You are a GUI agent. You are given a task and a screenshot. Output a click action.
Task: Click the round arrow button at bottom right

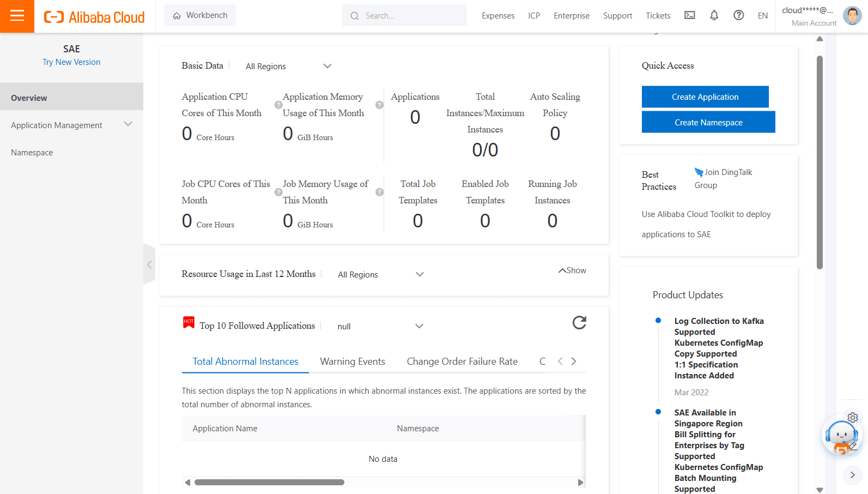(x=853, y=475)
